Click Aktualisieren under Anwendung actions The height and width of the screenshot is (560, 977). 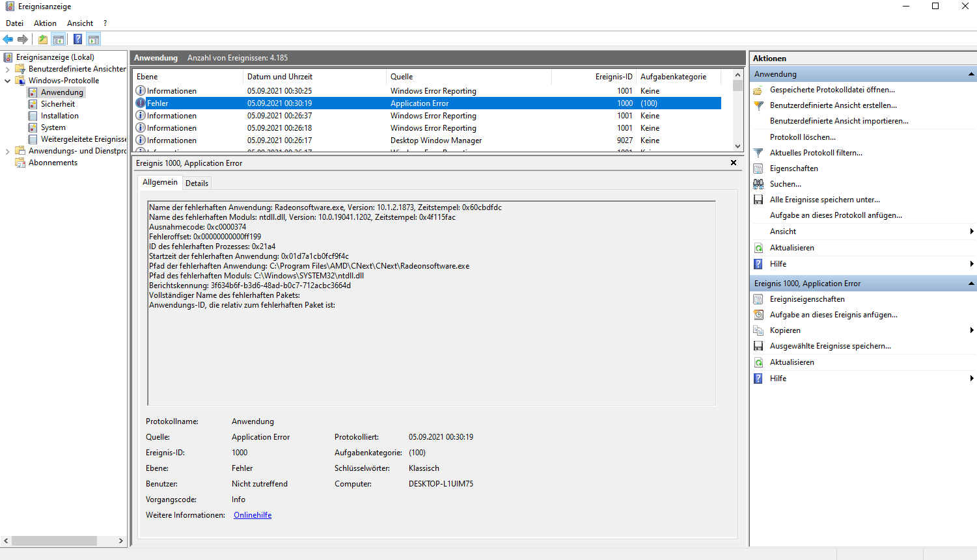pyautogui.click(x=791, y=248)
